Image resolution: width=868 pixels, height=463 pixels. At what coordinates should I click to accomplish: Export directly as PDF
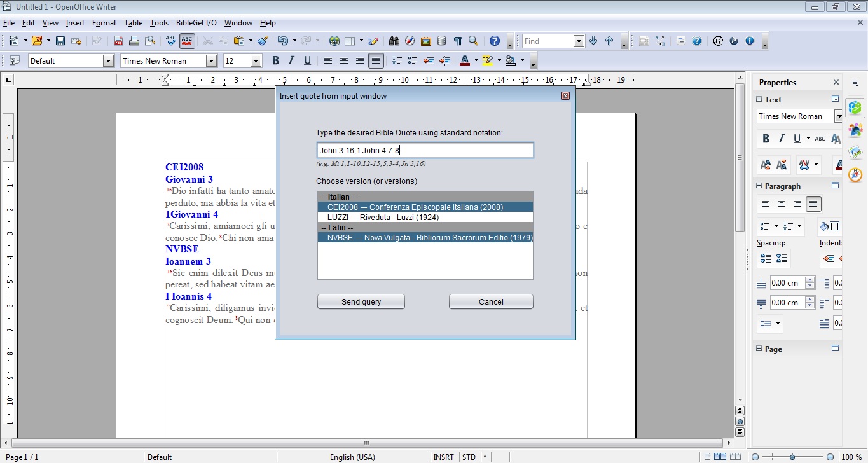coord(118,41)
